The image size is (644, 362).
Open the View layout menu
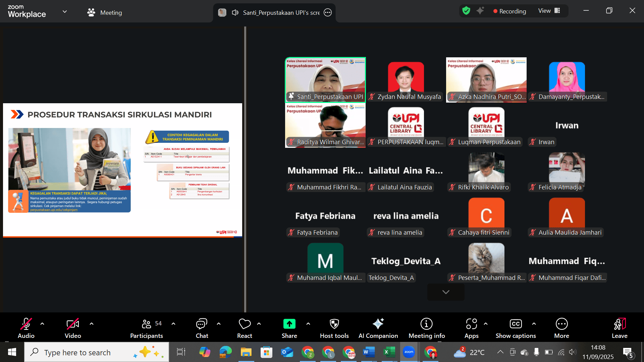click(549, 11)
